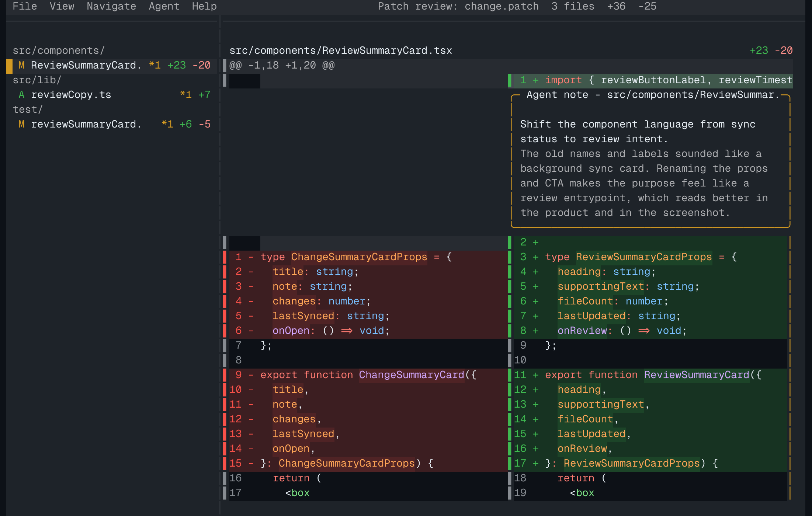Collapse the src/components/ folder

59,50
